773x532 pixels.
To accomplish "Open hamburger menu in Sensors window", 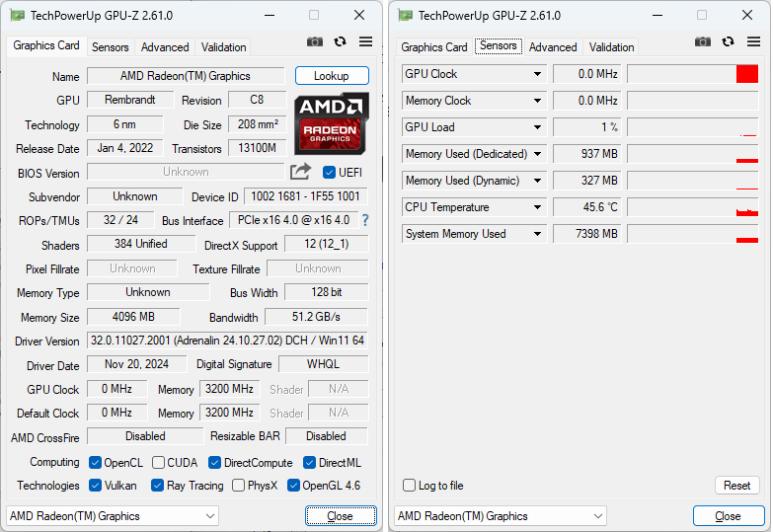I will (753, 41).
